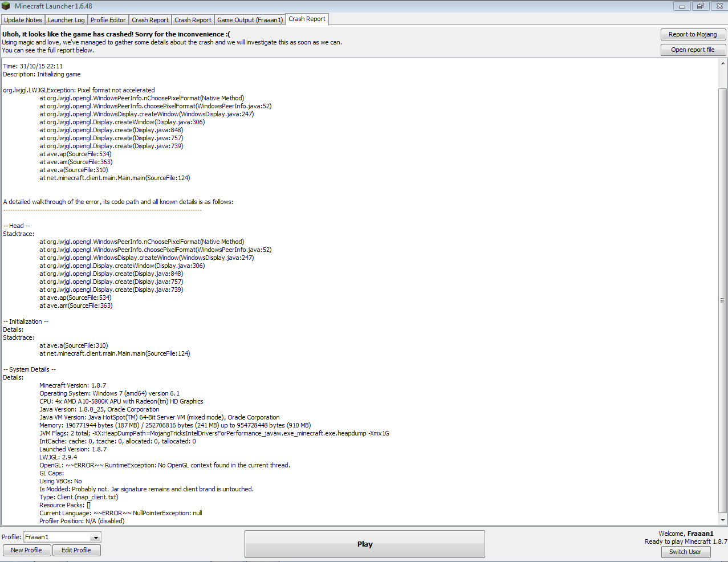Click the Minecraft launcher title bar icon
The height and width of the screenshot is (562, 728).
[6, 6]
